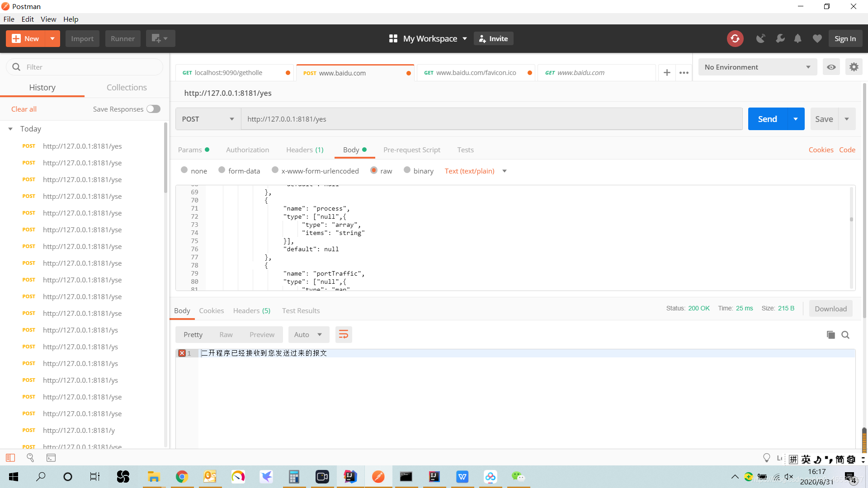Viewport: 868px width, 488px height.
Task: Open the Auto format dropdown in response
Action: 308,334
